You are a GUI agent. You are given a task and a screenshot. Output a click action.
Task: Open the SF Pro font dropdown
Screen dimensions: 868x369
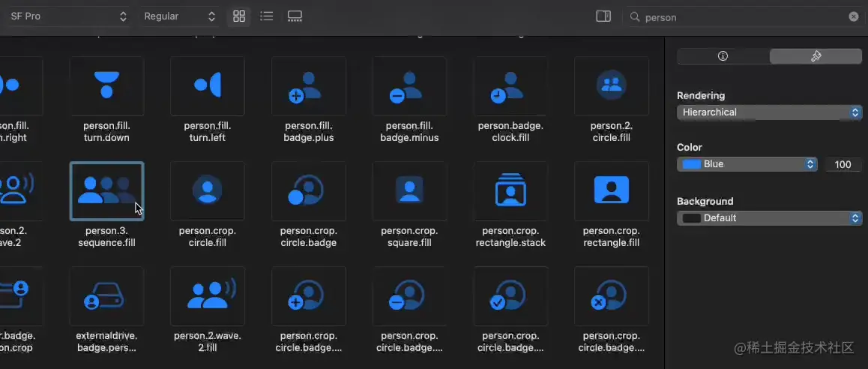click(69, 16)
